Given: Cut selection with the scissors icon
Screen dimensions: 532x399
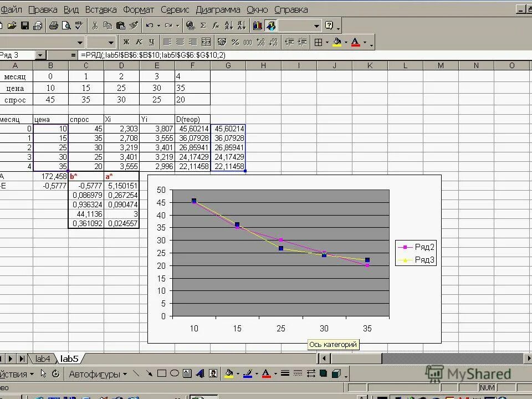Looking at the screenshot, I should (x=95, y=25).
